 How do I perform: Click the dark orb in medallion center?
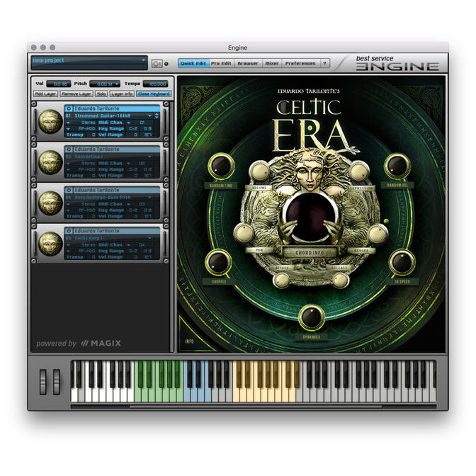pos(310,216)
